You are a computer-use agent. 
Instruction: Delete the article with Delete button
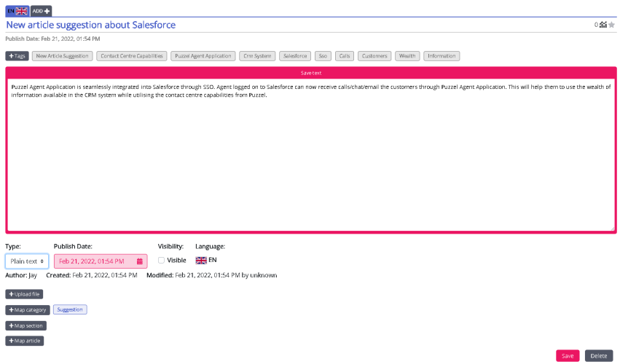point(599,356)
